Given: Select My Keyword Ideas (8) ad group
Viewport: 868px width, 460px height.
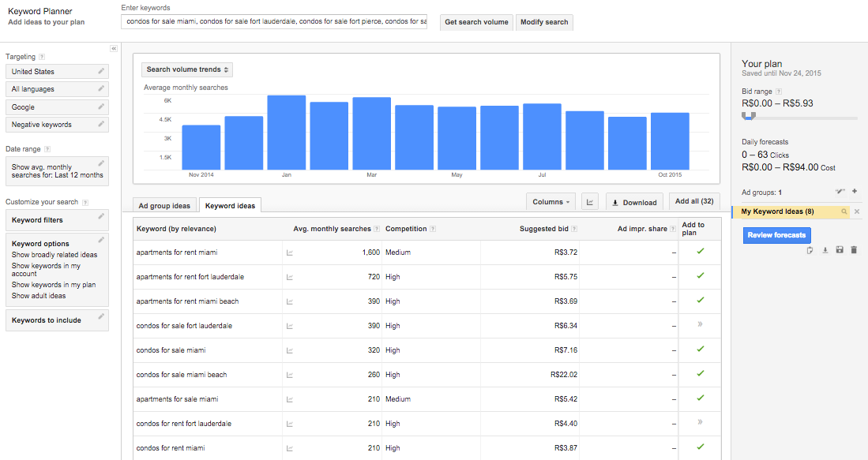Looking at the screenshot, I should (778, 211).
